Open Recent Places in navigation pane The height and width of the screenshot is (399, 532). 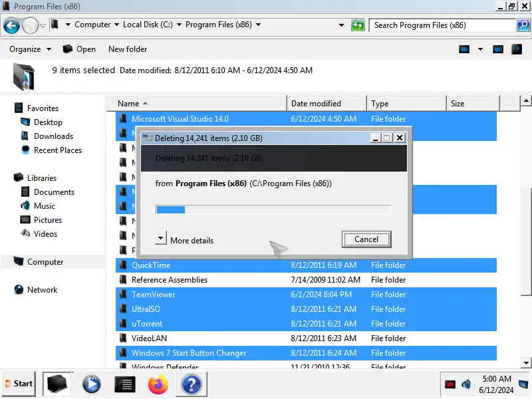point(58,150)
